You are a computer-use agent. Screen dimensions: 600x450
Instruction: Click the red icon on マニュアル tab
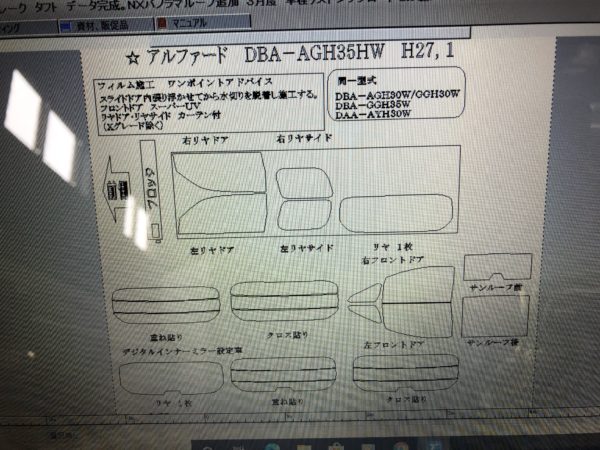(x=162, y=24)
